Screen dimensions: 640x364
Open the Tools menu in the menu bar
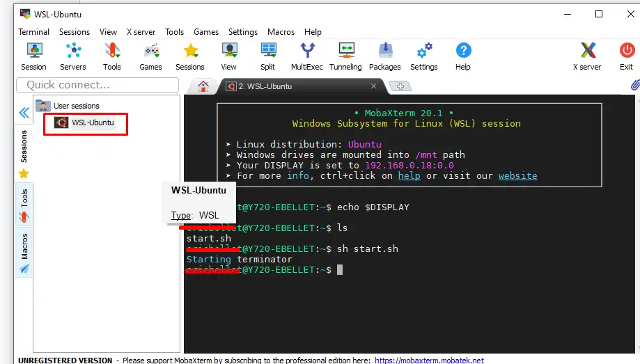tap(174, 32)
